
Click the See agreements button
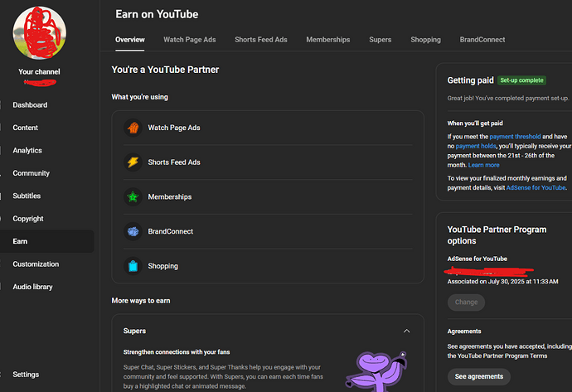(x=479, y=376)
